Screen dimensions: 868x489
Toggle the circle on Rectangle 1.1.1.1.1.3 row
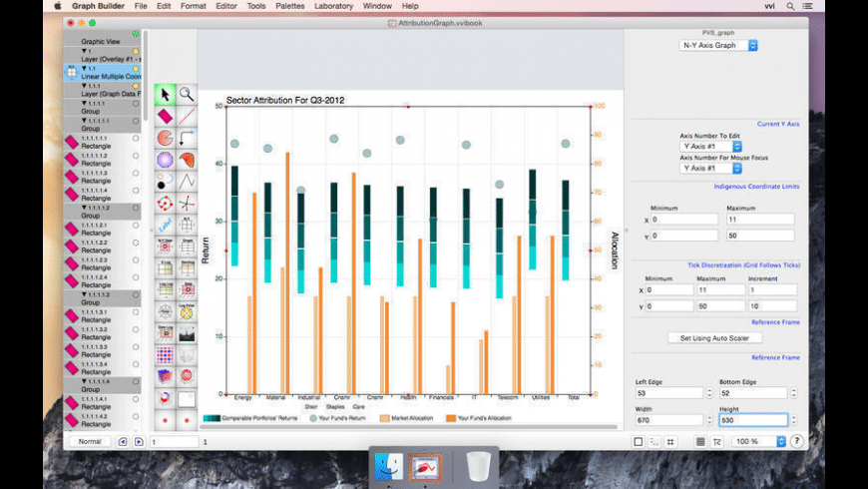(136, 174)
